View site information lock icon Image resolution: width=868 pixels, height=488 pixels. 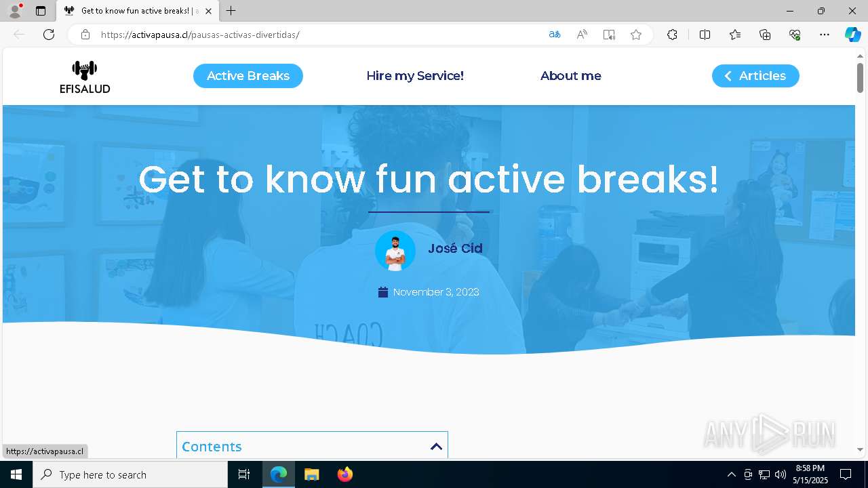85,35
